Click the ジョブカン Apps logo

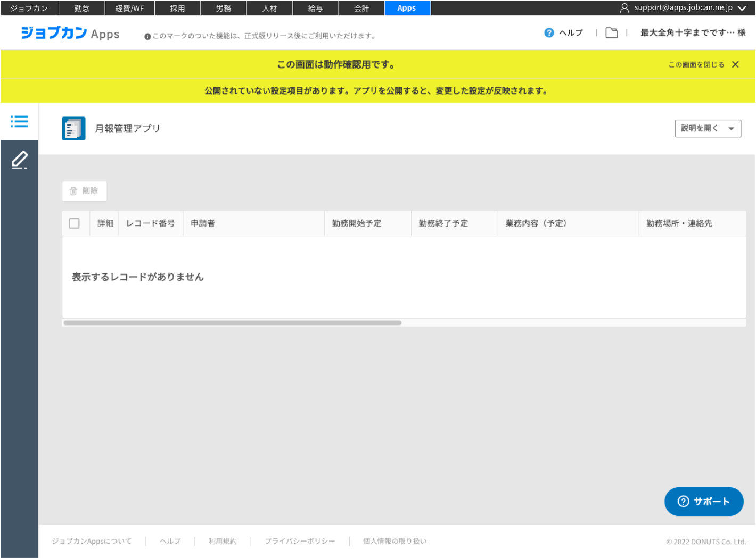click(70, 34)
